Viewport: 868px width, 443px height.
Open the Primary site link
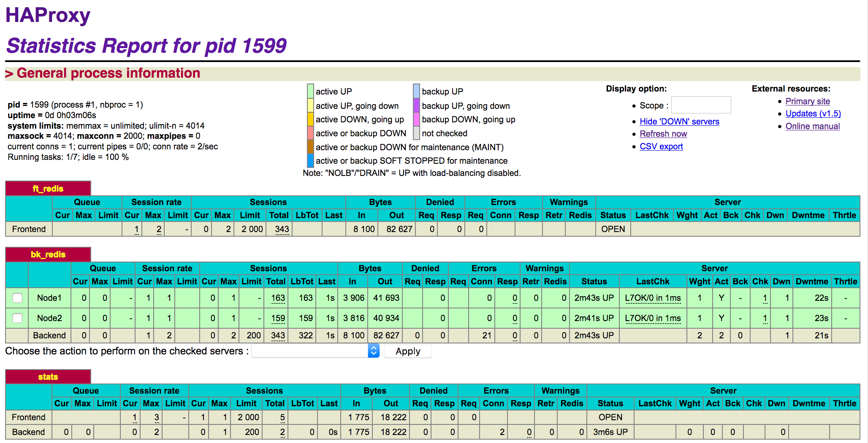(x=807, y=101)
